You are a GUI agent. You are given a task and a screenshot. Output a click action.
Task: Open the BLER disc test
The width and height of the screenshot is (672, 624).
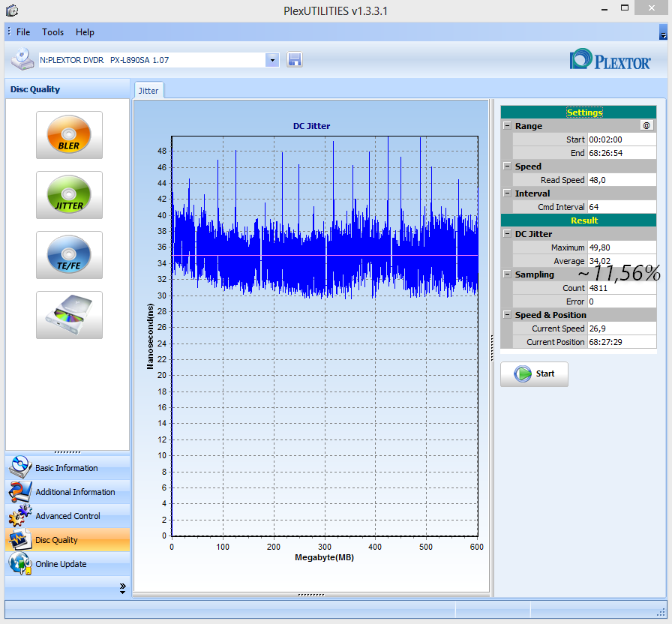(x=69, y=135)
